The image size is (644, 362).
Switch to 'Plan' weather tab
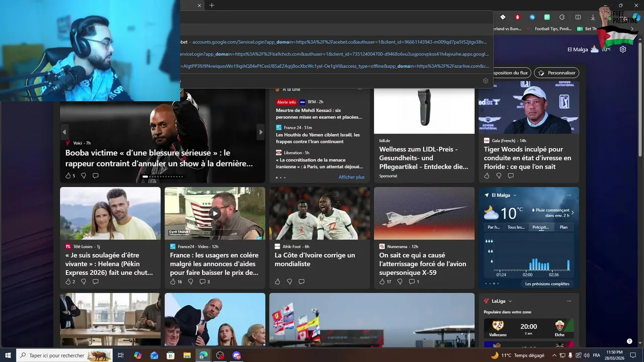(563, 227)
